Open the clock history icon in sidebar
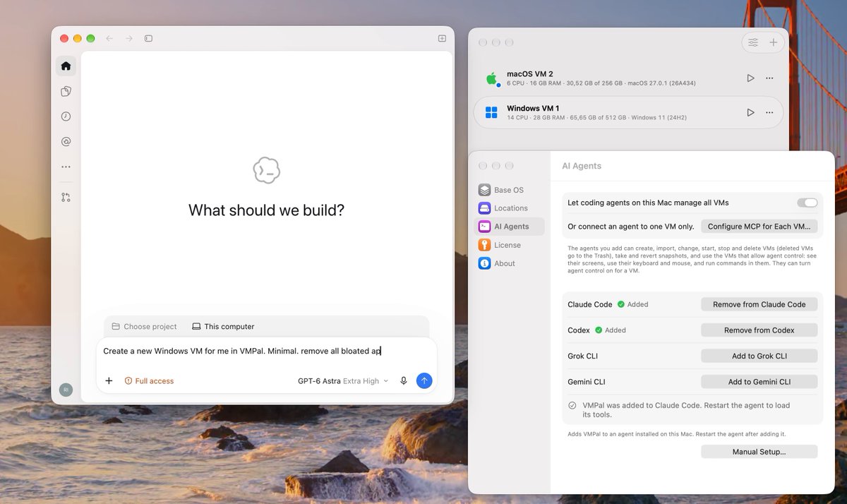Screen dimensions: 847x504 66,116
